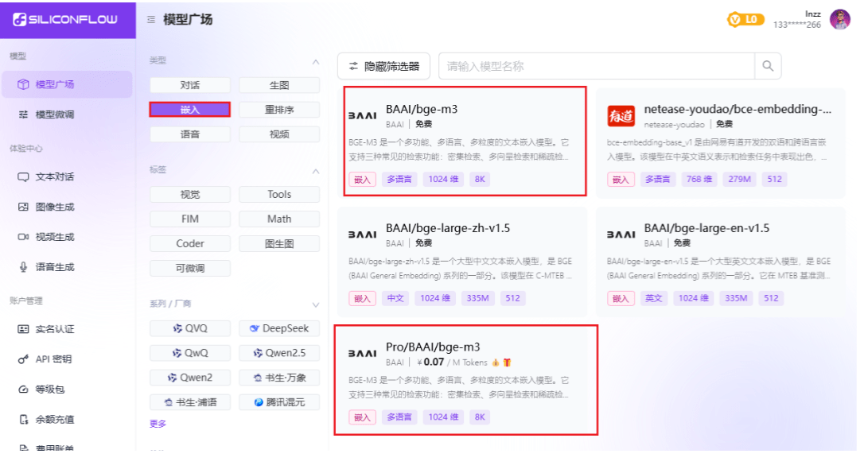Toggle the DeepSeek series filter
Viewport: 868px width, 473px height.
click(278, 328)
